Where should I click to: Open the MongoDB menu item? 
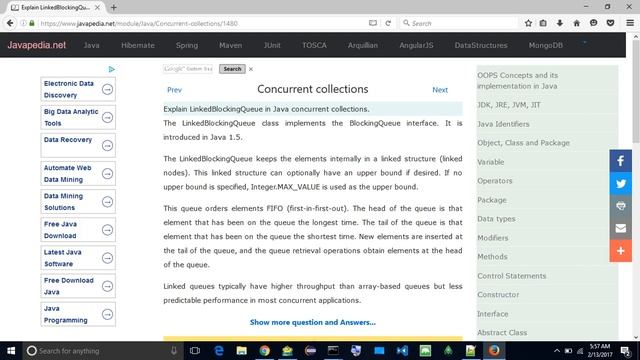(546, 45)
